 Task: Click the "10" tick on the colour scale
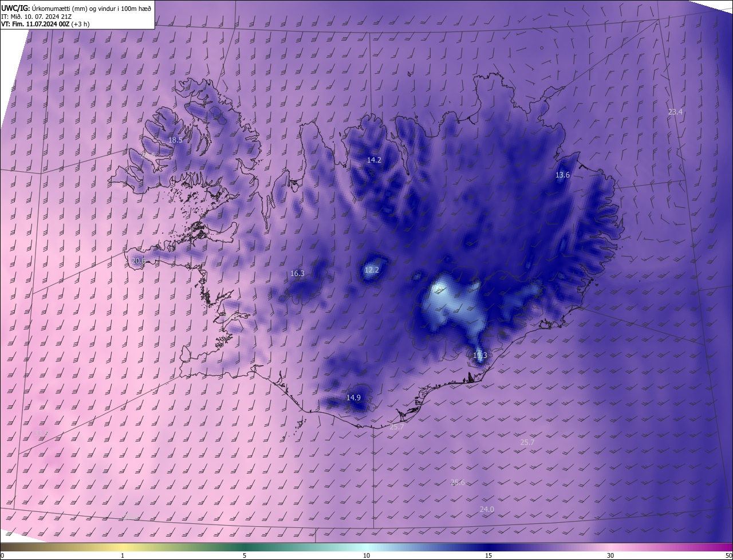coord(366,555)
